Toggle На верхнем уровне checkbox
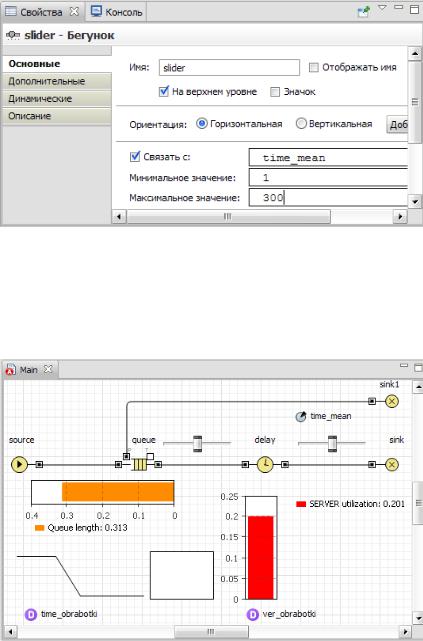 pyautogui.click(x=164, y=91)
